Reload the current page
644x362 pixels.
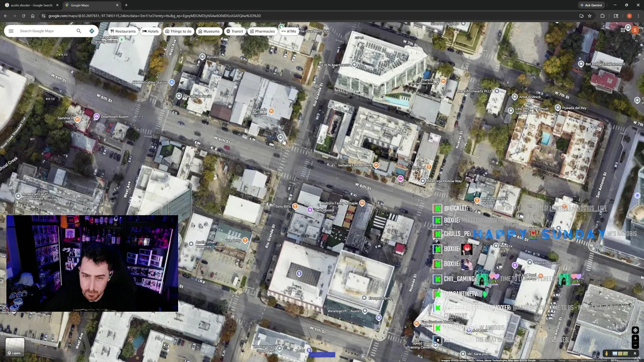tap(23, 16)
